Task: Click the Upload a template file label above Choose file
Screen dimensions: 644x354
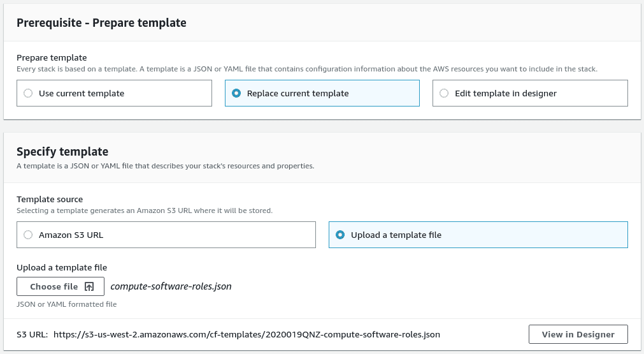Action: point(62,267)
